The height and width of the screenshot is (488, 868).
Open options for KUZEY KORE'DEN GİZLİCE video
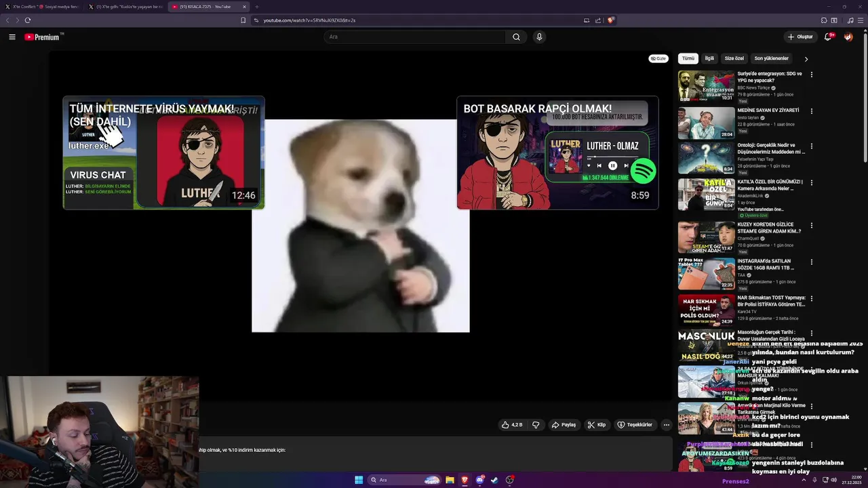[811, 225]
